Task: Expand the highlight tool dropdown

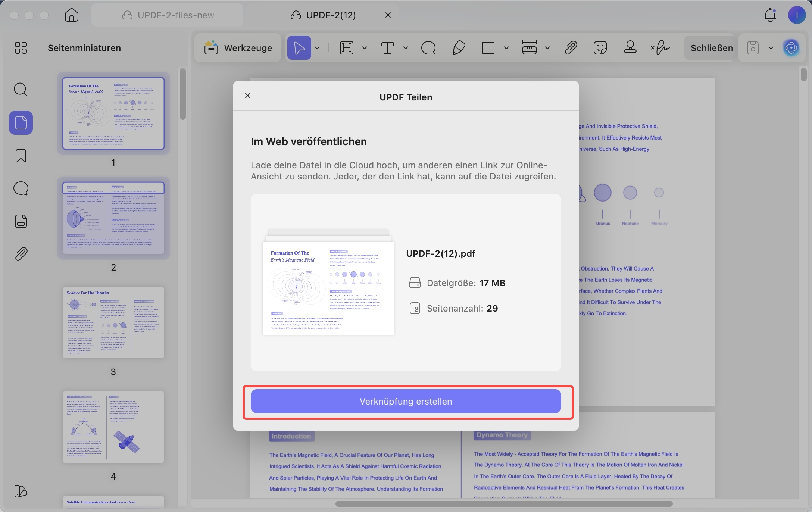Action: 365,48
